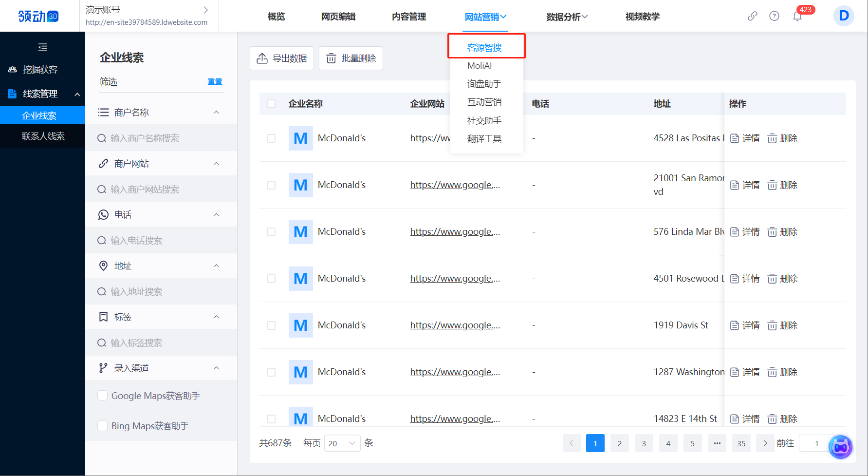Check the Bing Maps获客助手 filter

(x=103, y=426)
